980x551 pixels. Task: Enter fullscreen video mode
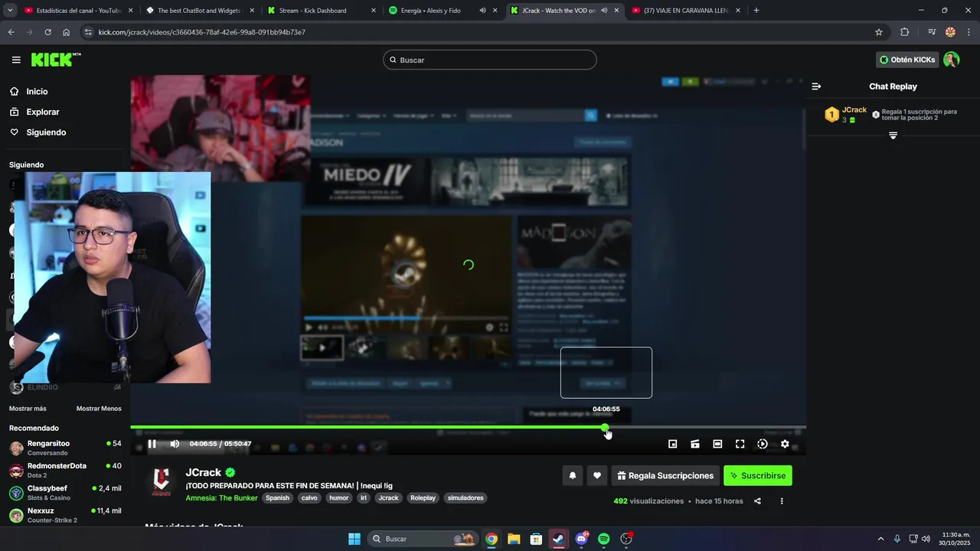(x=740, y=444)
